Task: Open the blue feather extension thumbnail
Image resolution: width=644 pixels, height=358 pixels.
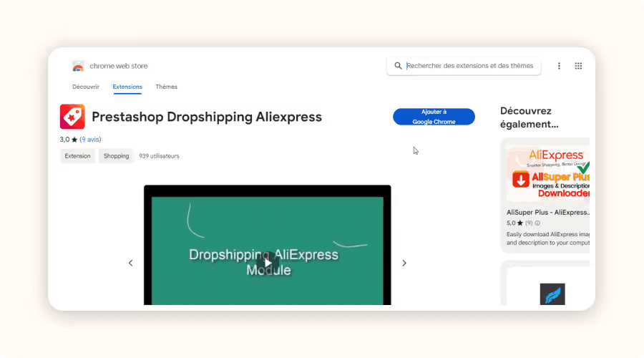Action: click(x=552, y=294)
